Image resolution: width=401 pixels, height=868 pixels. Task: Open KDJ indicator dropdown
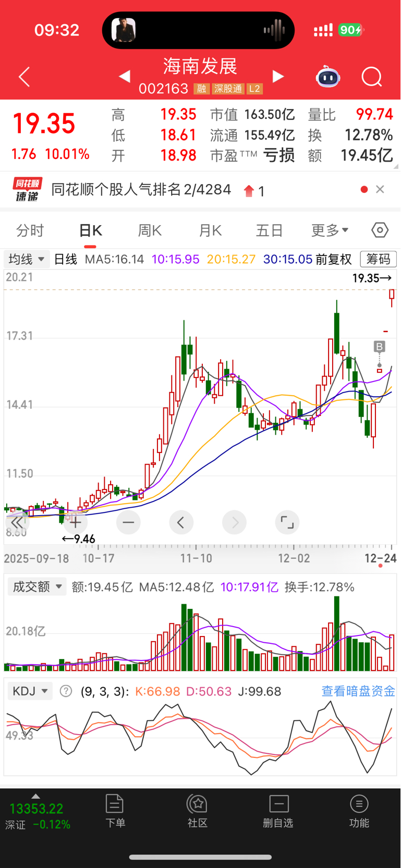[30, 691]
